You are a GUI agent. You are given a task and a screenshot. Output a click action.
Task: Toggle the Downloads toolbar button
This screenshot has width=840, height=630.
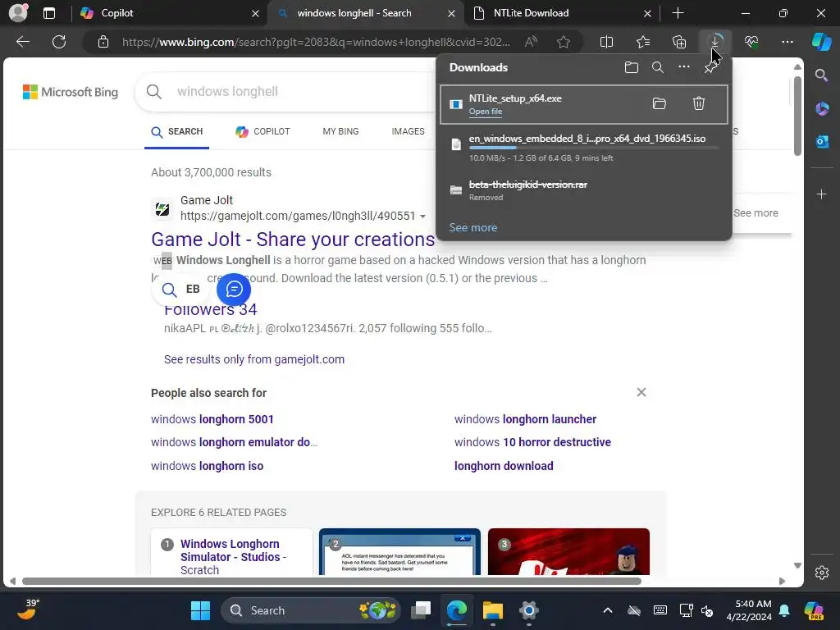point(715,42)
